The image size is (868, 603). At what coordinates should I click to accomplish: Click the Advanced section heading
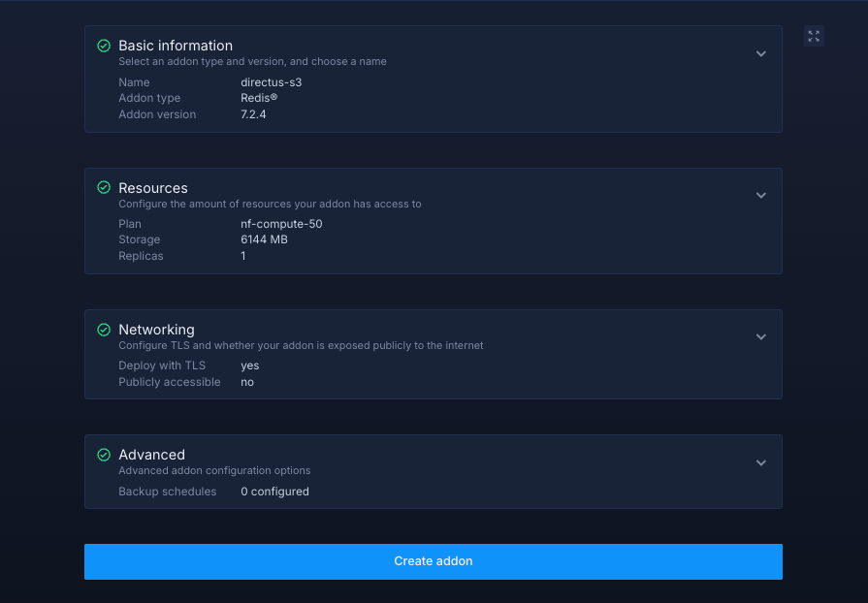[151, 455]
